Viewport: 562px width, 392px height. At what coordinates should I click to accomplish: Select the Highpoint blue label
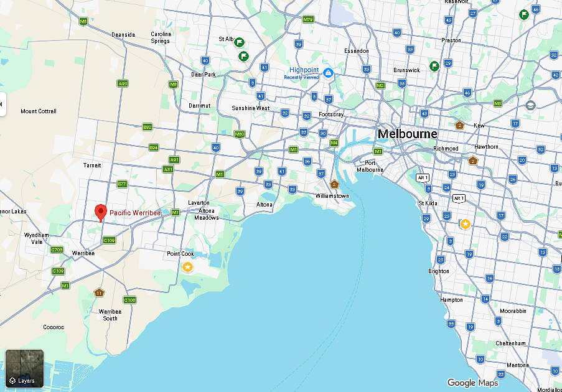304,70
